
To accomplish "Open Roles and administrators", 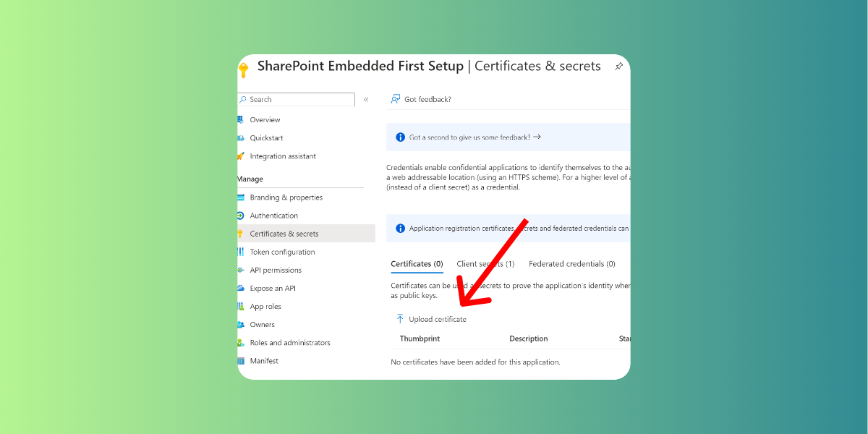I will 290,343.
